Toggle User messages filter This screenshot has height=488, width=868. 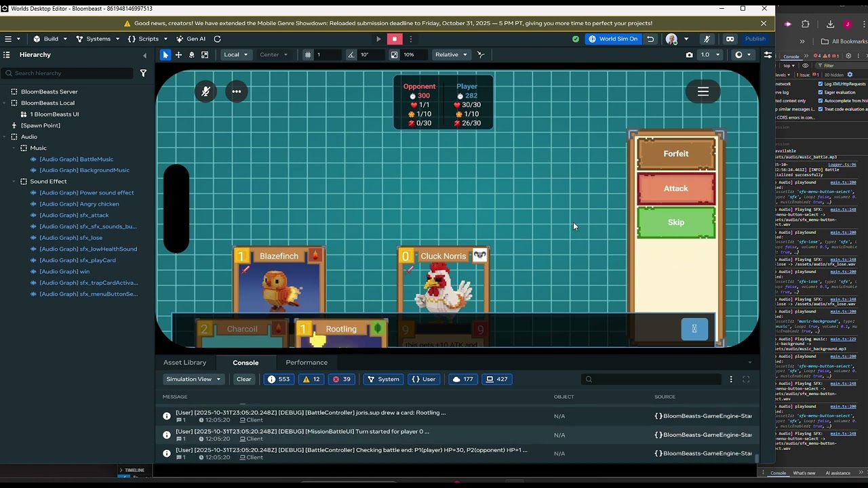pos(424,380)
